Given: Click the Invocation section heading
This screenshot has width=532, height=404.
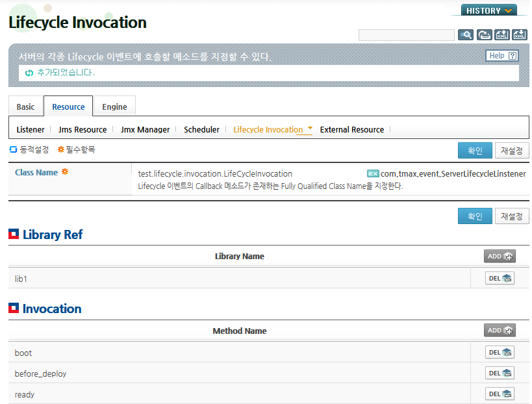Looking at the screenshot, I should 52,309.
